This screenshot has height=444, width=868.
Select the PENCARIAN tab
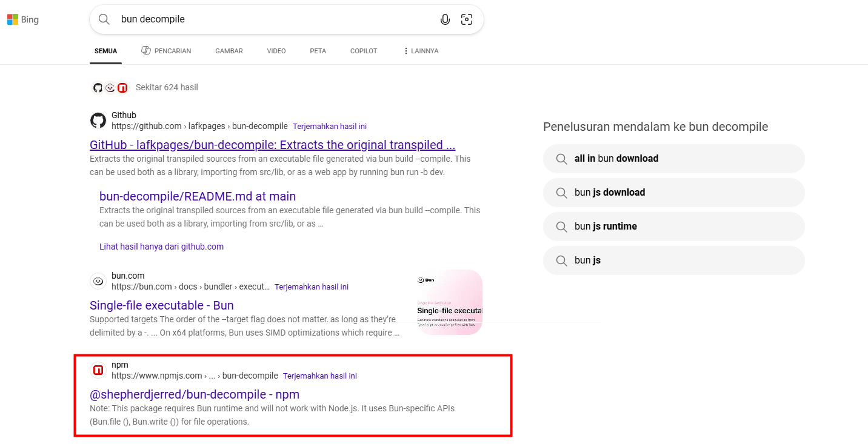click(x=166, y=51)
